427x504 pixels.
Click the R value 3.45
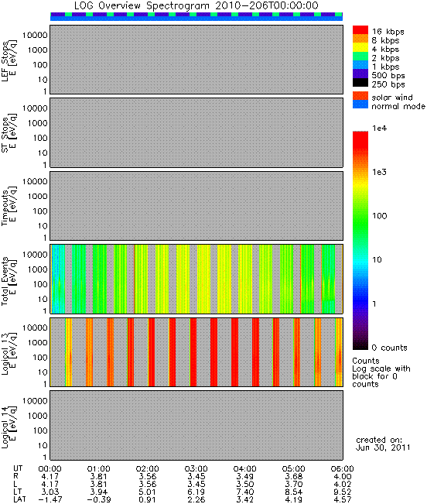click(x=196, y=477)
